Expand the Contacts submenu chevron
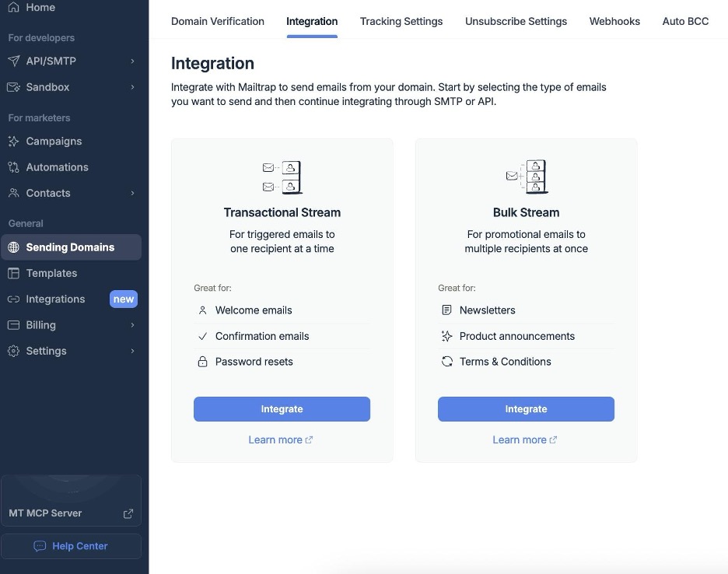 (132, 193)
